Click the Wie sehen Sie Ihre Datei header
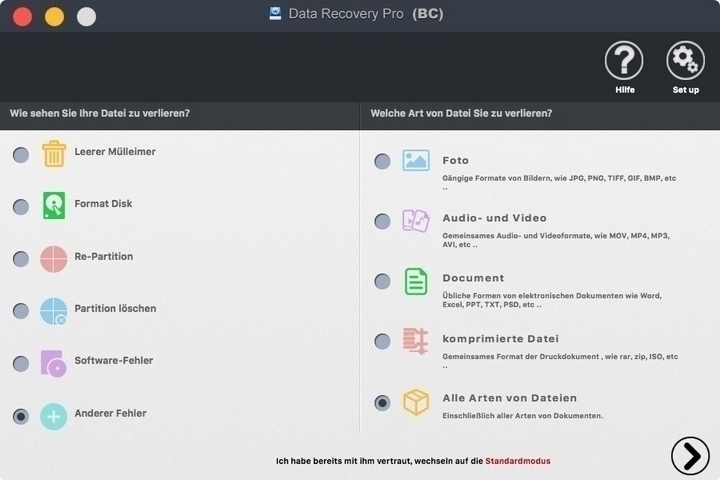 pyautogui.click(x=100, y=113)
